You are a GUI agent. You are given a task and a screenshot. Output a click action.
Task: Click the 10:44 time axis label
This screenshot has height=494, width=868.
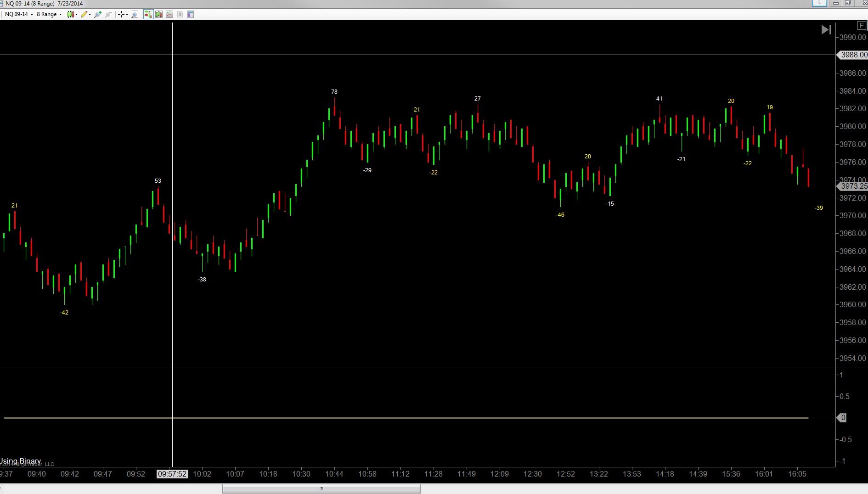coord(334,474)
